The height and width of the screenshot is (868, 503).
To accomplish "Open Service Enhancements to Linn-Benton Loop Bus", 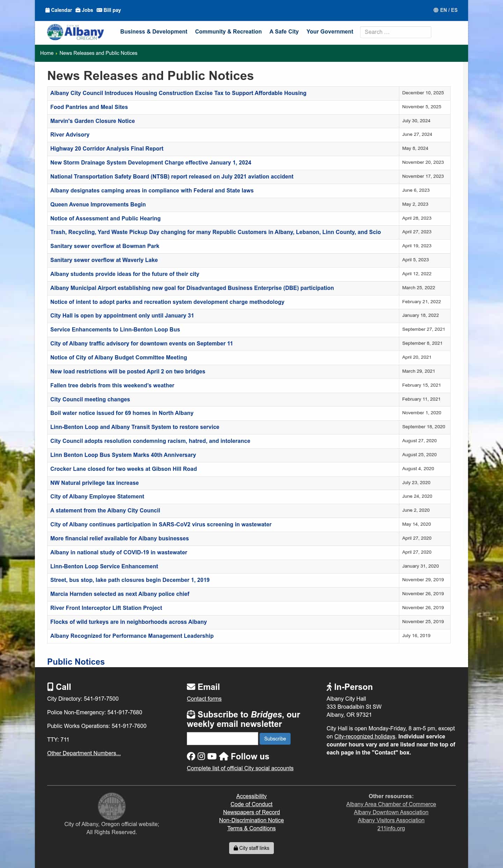I will [115, 329].
